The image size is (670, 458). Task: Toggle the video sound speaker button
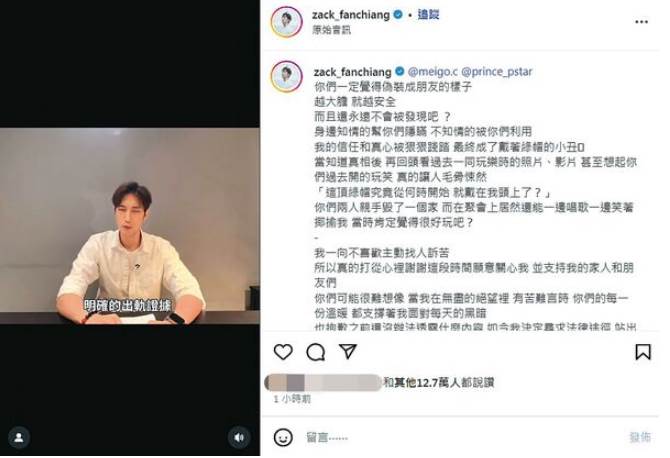point(238,437)
